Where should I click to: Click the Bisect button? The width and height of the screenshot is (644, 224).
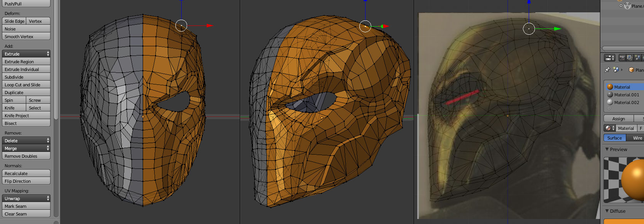[26, 123]
